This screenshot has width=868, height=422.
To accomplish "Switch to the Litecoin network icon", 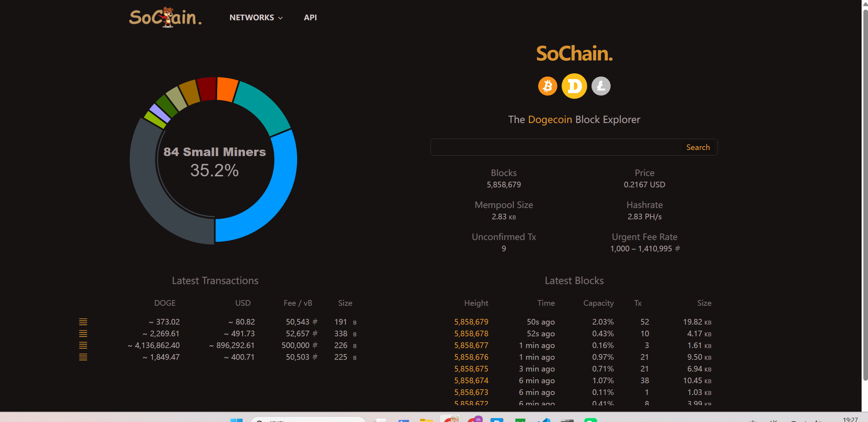I will [601, 86].
